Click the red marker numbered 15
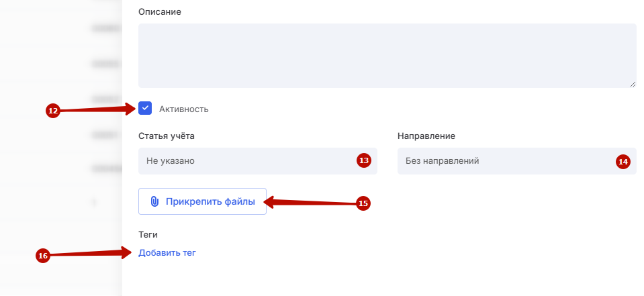Image resolution: width=644 pixels, height=296 pixels. [363, 203]
